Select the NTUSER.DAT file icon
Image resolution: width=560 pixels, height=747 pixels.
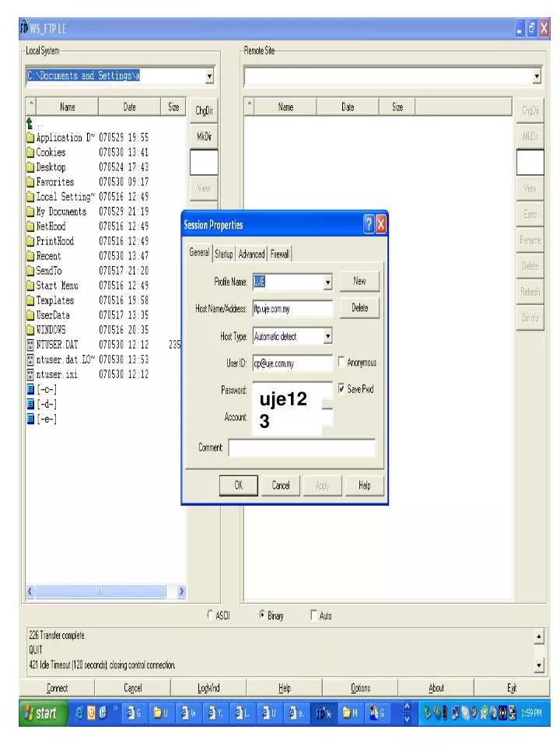point(30,345)
